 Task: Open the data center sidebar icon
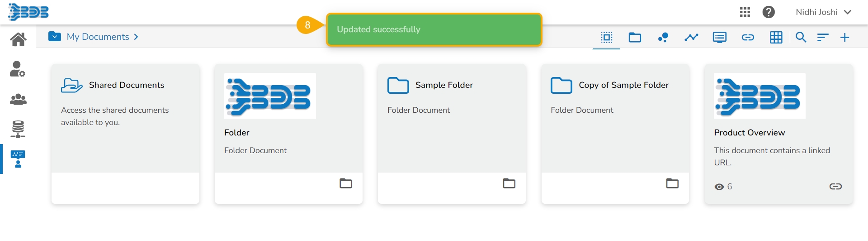coord(18,129)
